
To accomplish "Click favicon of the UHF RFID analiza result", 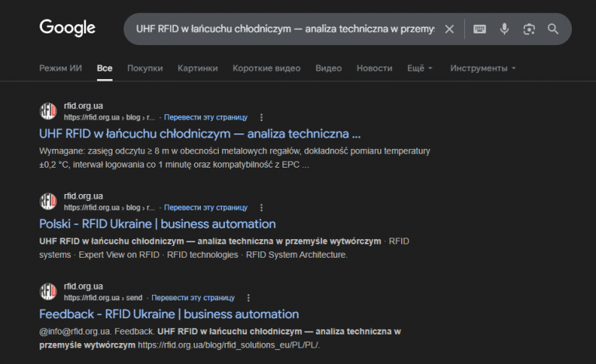I will [x=48, y=111].
